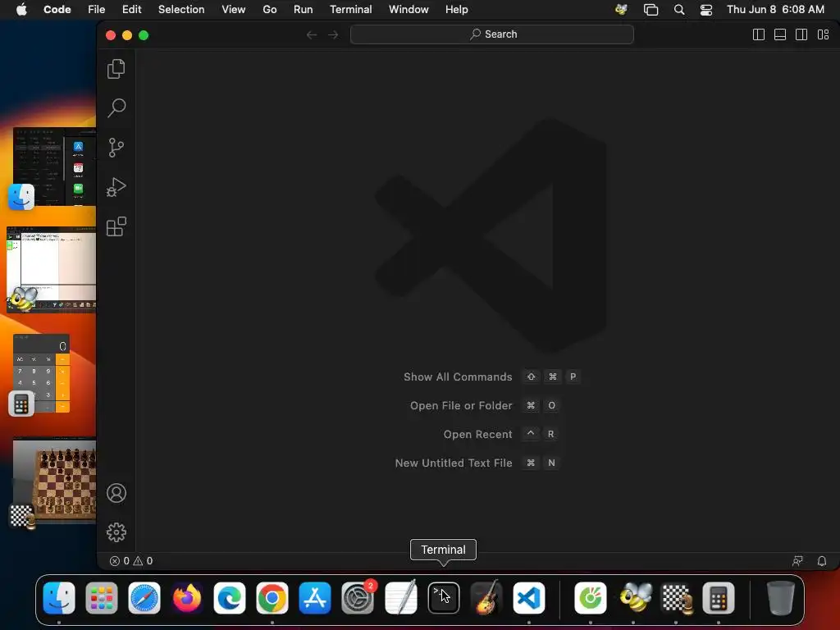Click the Search command center field
The width and height of the screenshot is (840, 630).
point(492,34)
